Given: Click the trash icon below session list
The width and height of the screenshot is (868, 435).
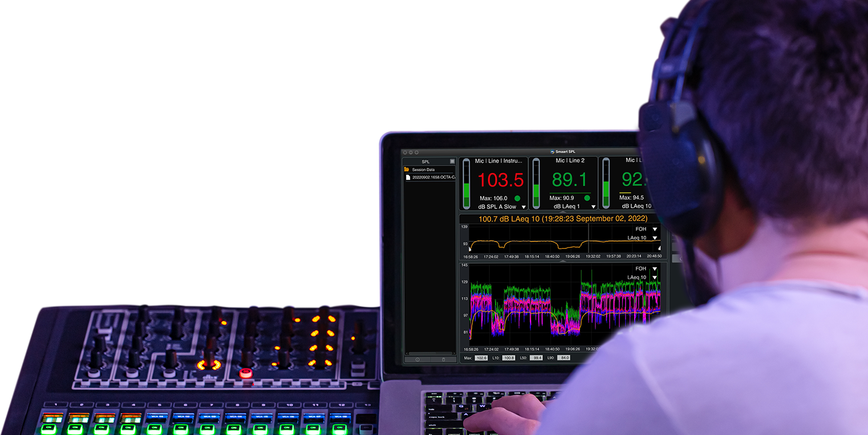Looking at the screenshot, I should pos(443,360).
